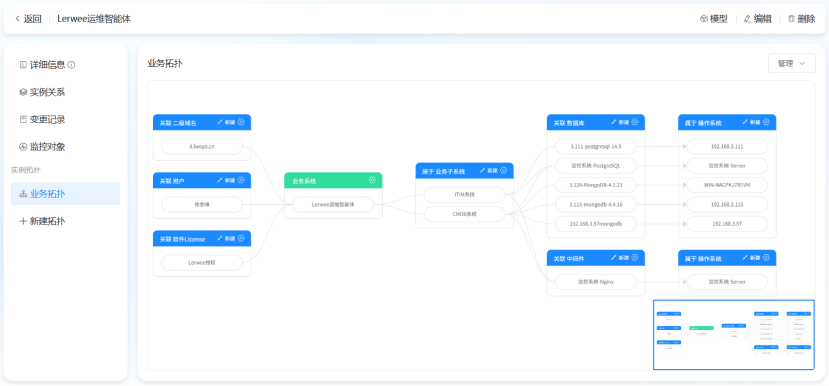The height and width of the screenshot is (386, 829).
Task: Select the 3.115-mongodb-4.4.16 database node
Action: pyautogui.click(x=596, y=205)
